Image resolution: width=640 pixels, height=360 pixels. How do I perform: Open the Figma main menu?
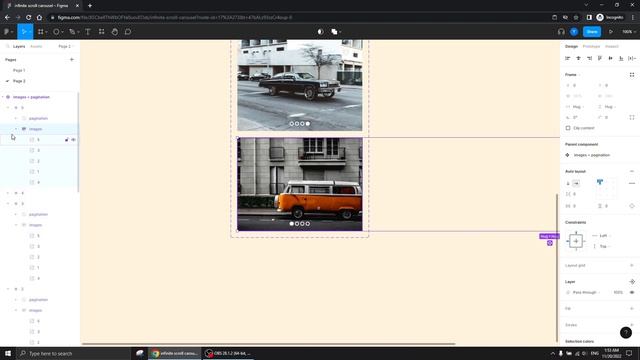[x=8, y=31]
